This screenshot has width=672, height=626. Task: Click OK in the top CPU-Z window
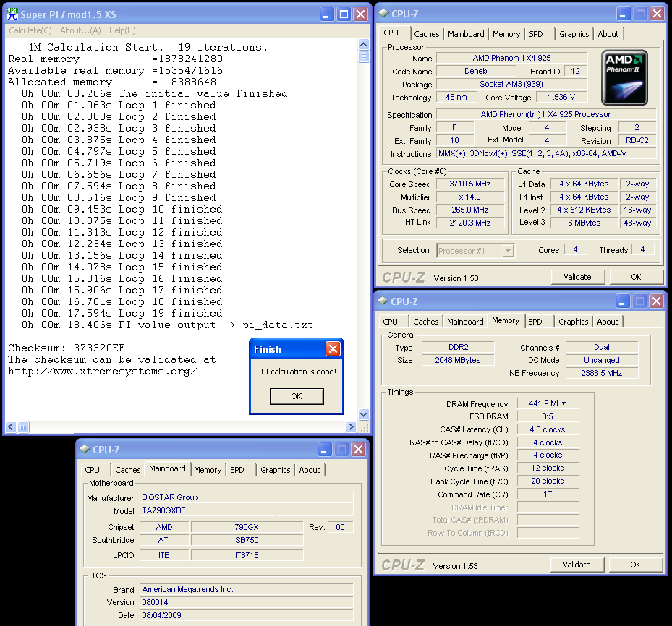[636, 277]
